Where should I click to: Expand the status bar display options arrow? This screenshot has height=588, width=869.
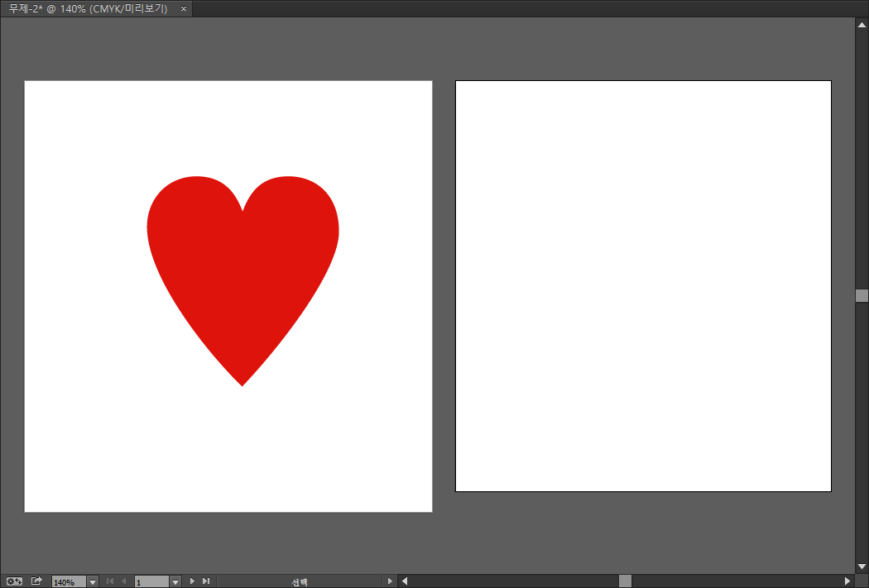(x=391, y=581)
